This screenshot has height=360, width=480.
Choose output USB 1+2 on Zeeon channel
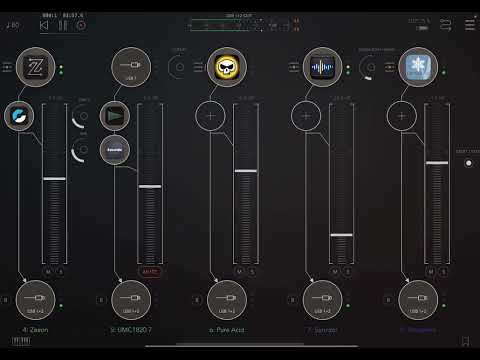pyautogui.click(x=35, y=300)
